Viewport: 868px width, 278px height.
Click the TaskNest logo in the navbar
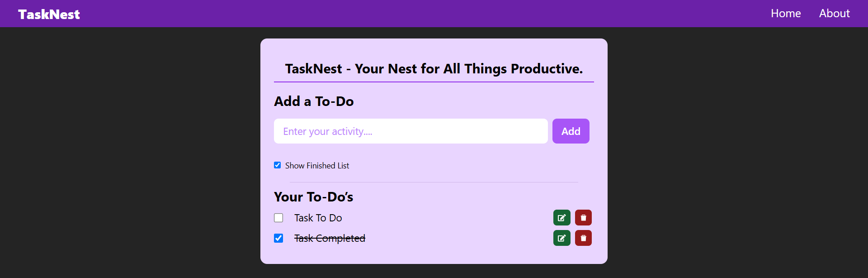click(x=48, y=14)
